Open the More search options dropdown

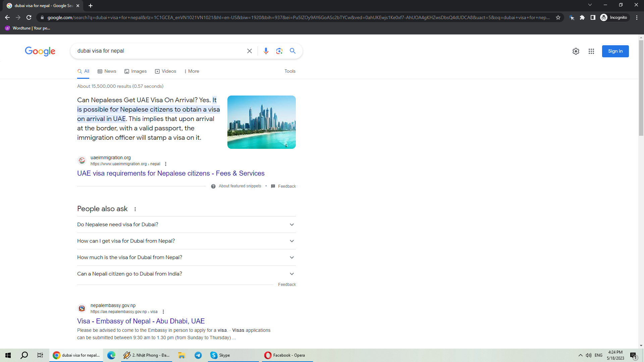click(192, 71)
